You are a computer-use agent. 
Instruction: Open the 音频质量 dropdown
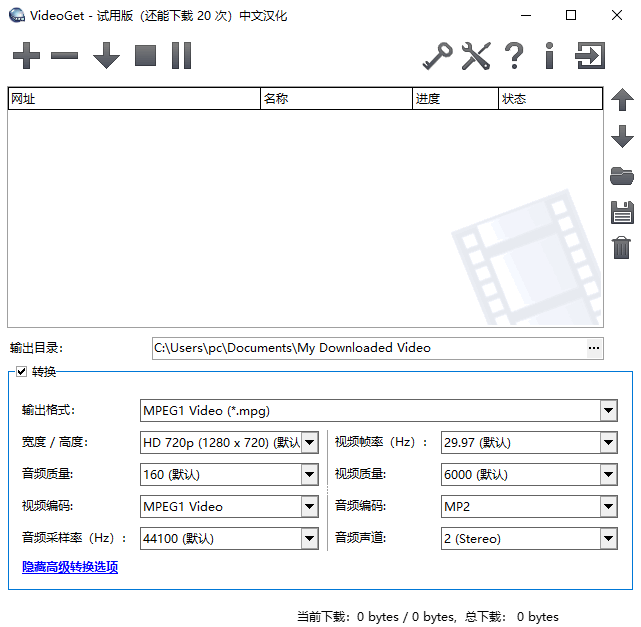[310, 474]
